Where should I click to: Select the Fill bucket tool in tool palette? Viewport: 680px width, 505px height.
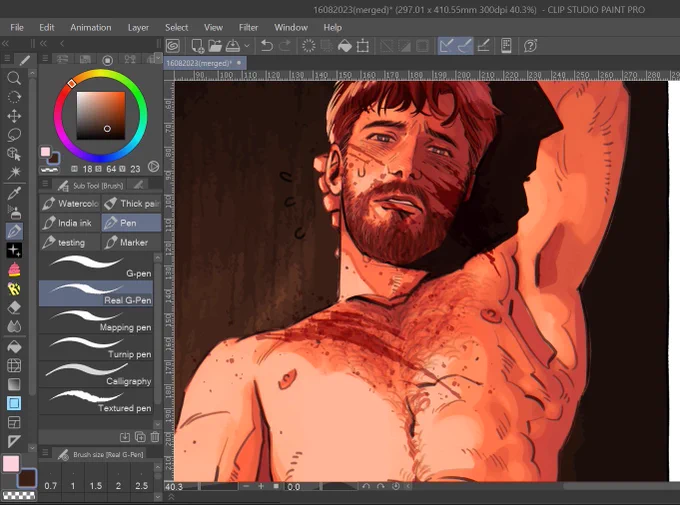coord(14,347)
